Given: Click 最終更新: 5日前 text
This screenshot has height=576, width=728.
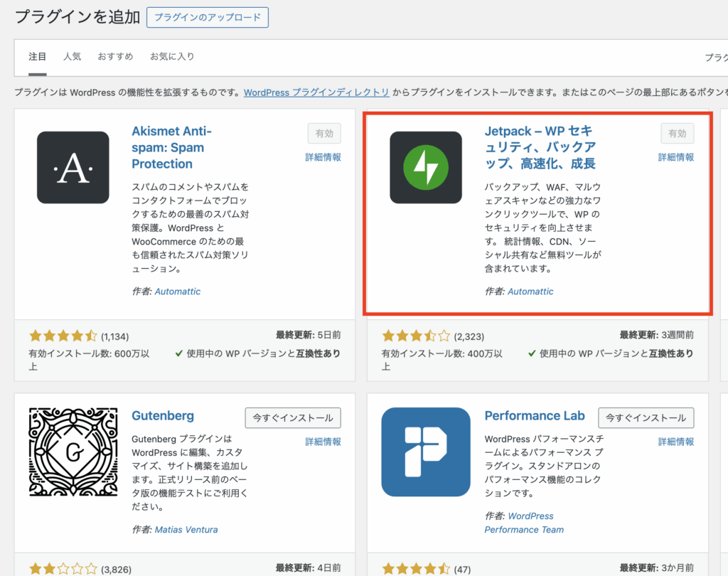Looking at the screenshot, I should click(x=309, y=335).
